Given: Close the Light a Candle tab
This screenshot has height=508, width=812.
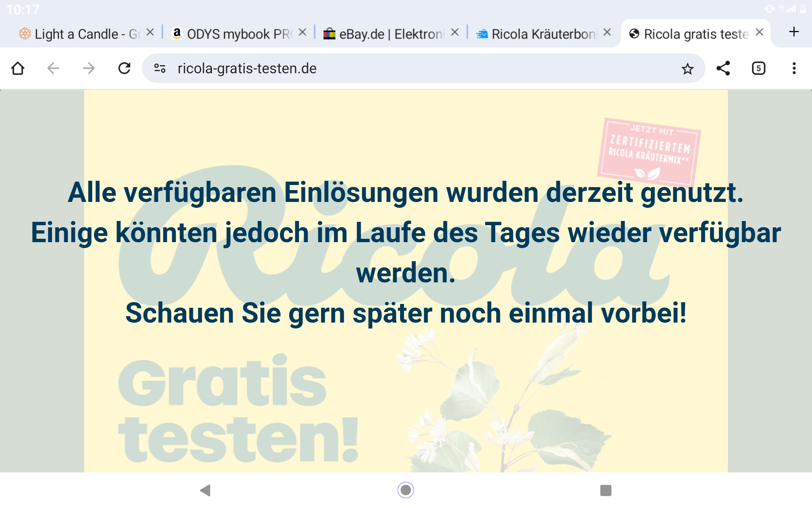Looking at the screenshot, I should [x=150, y=33].
